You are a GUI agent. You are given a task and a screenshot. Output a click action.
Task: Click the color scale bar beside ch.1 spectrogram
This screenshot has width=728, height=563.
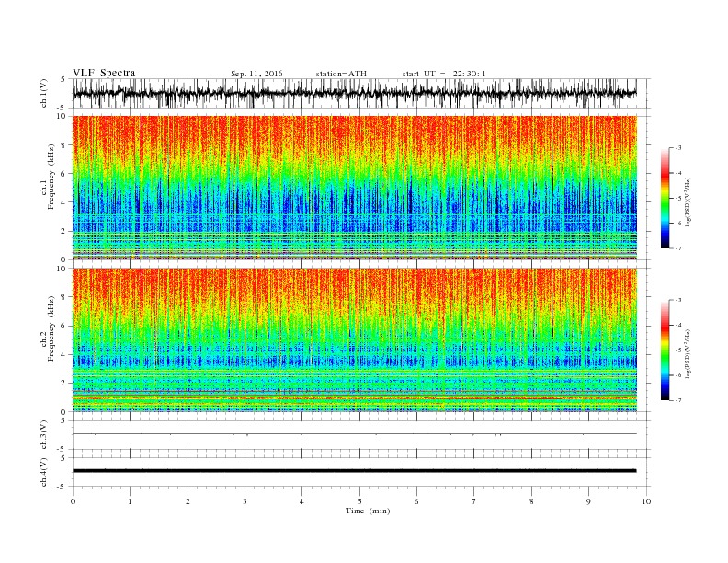(x=665, y=199)
